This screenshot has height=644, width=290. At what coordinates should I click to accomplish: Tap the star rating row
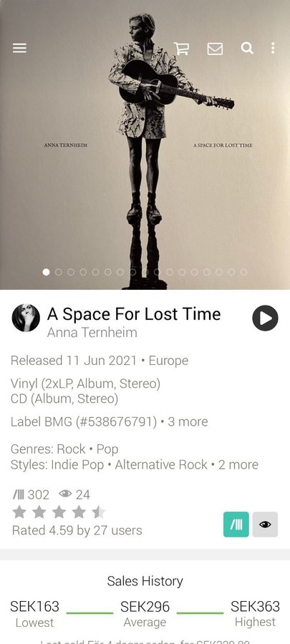click(59, 512)
